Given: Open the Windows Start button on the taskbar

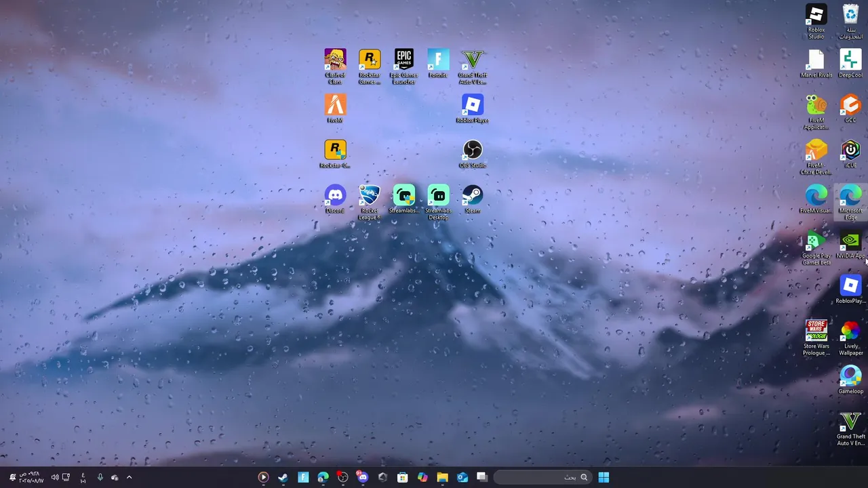Looking at the screenshot, I should (x=604, y=477).
